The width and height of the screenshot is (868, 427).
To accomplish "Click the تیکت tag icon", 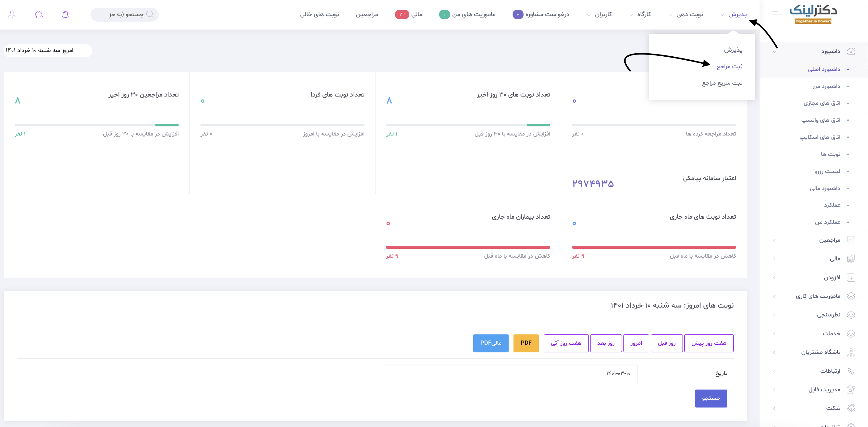I will pos(851,408).
